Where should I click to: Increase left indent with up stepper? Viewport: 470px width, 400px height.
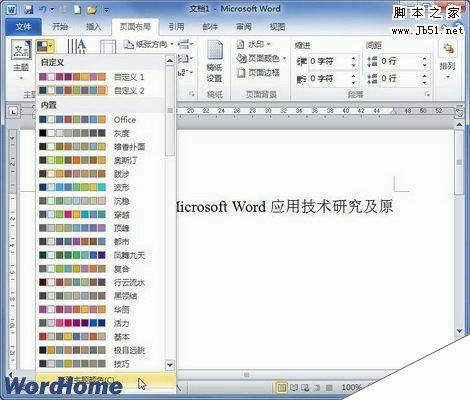(x=353, y=59)
